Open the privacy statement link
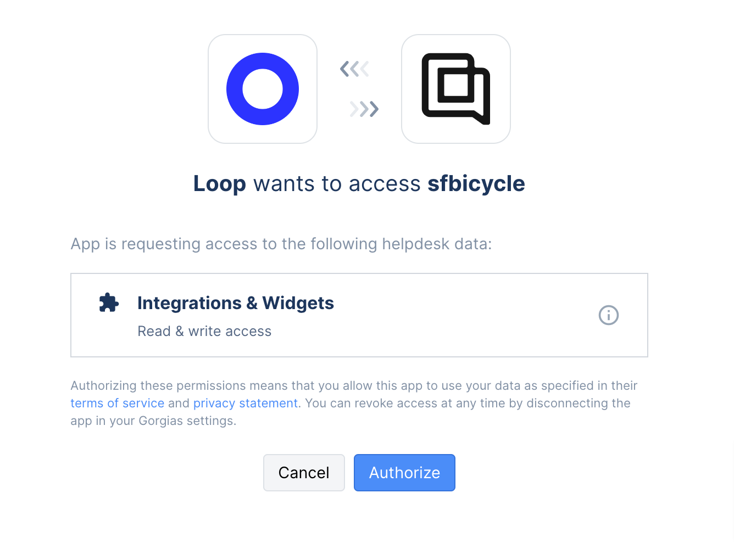The image size is (734, 560). (x=245, y=403)
